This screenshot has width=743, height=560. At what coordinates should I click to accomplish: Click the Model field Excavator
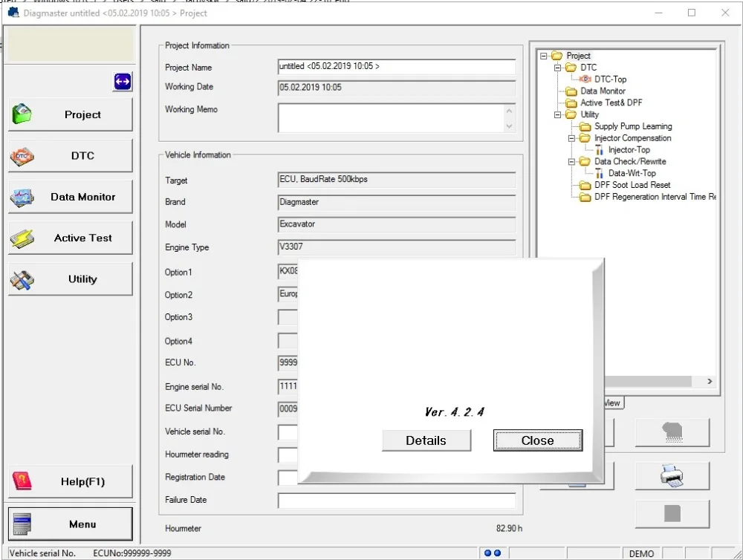pyautogui.click(x=397, y=224)
